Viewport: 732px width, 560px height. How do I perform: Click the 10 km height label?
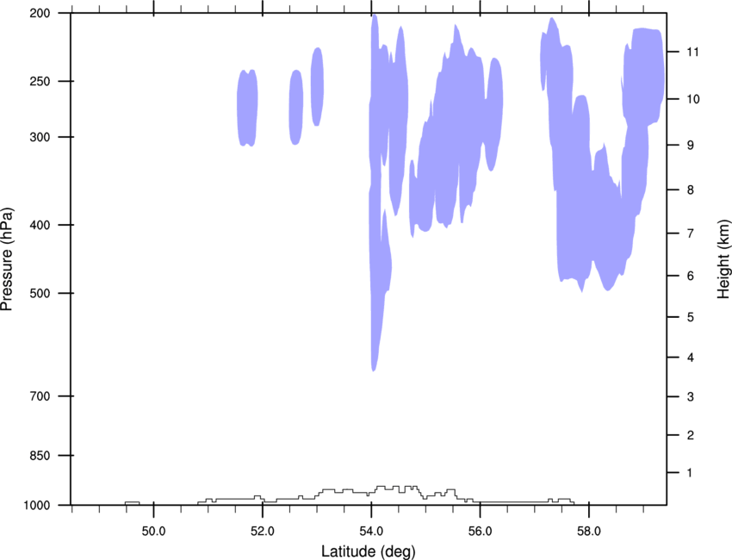tap(693, 99)
